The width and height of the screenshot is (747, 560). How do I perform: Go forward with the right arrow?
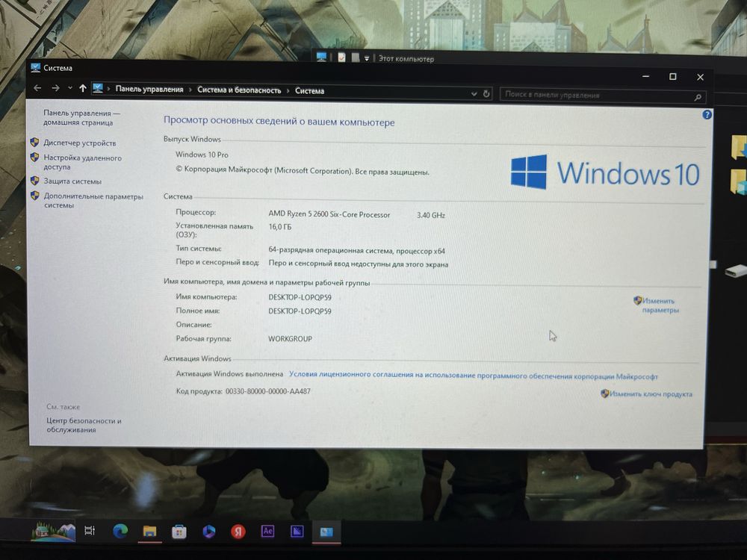[x=55, y=88]
